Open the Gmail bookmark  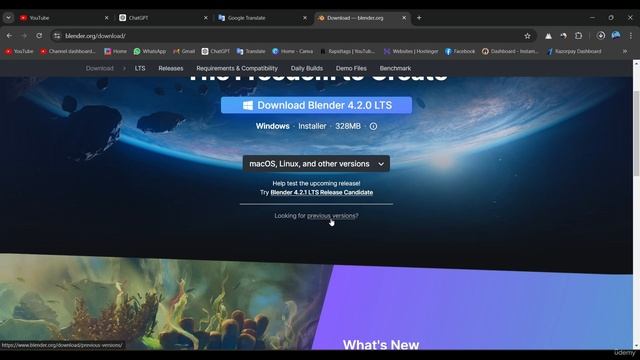(184, 51)
